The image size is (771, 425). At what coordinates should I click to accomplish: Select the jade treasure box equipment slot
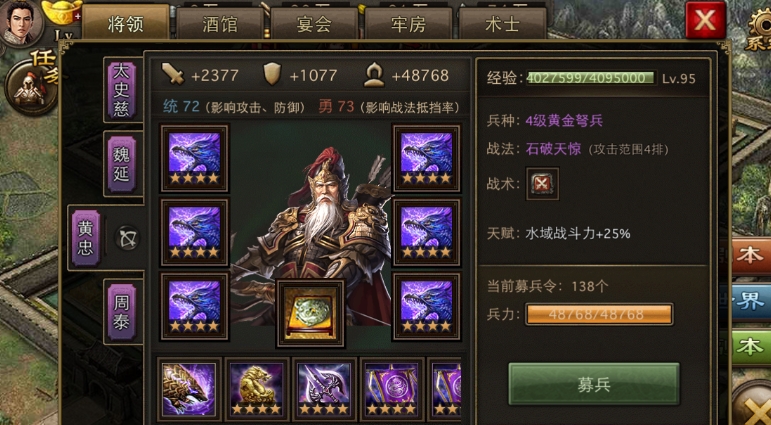pos(310,313)
